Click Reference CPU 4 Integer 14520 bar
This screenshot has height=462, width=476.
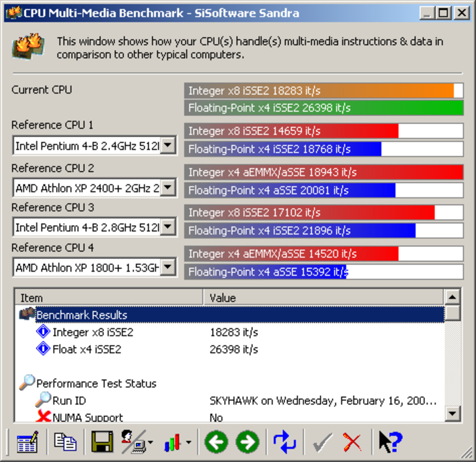click(x=323, y=254)
